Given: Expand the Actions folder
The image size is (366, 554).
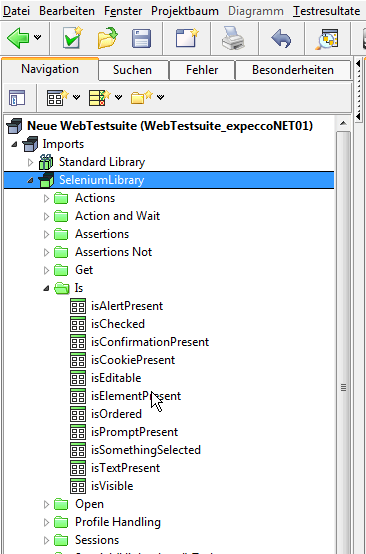Looking at the screenshot, I should point(46,199).
